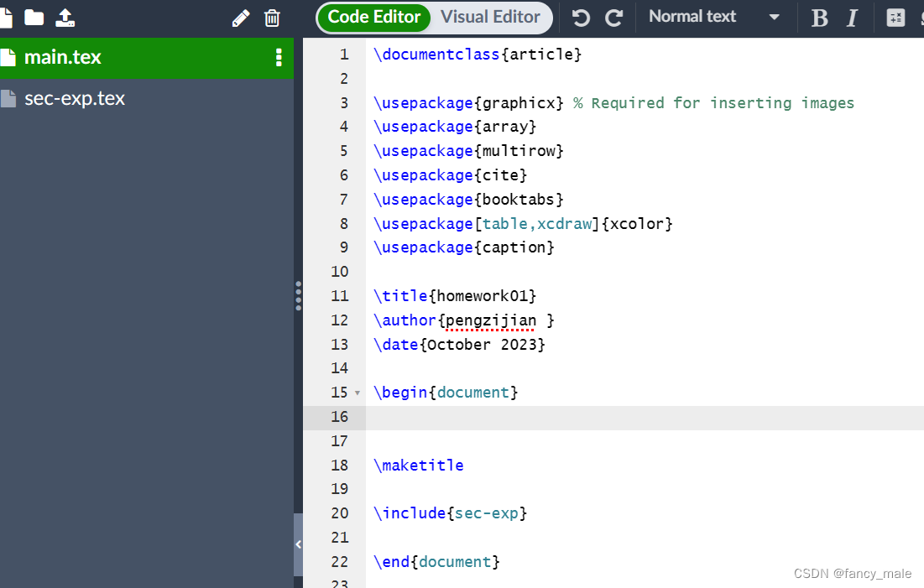This screenshot has width=924, height=588.
Task: Click the empty highlighted line 16
Action: click(645, 417)
